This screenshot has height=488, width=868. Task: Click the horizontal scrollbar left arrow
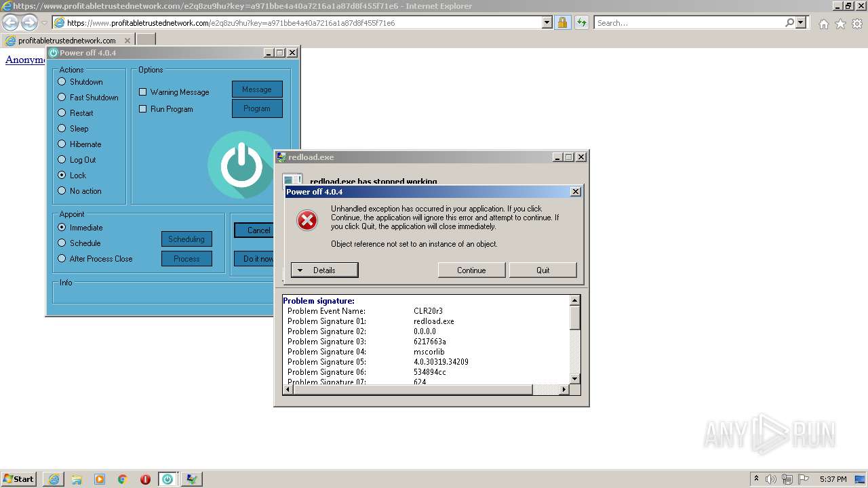click(288, 390)
